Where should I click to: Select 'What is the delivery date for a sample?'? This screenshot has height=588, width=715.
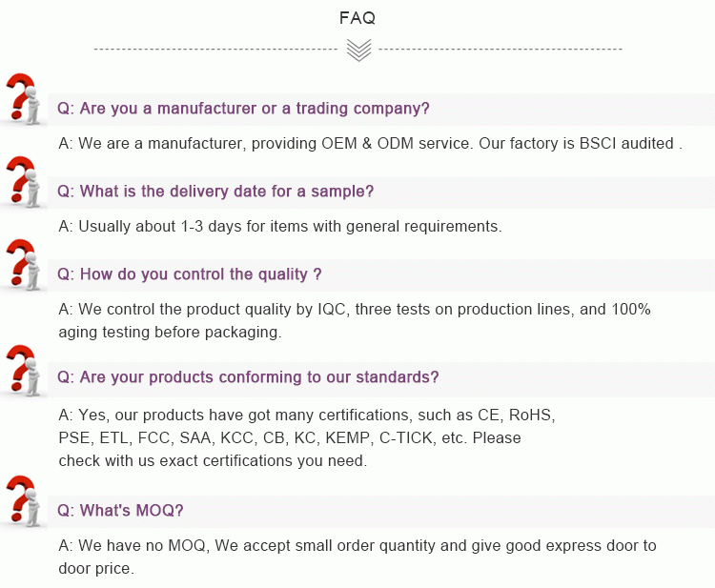(x=215, y=192)
